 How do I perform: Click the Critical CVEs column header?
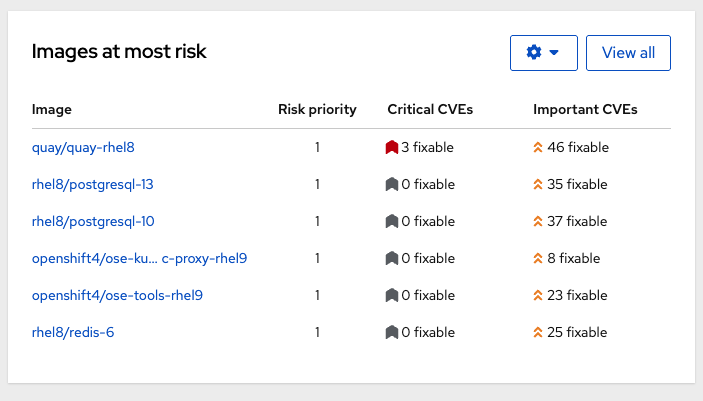click(x=430, y=109)
